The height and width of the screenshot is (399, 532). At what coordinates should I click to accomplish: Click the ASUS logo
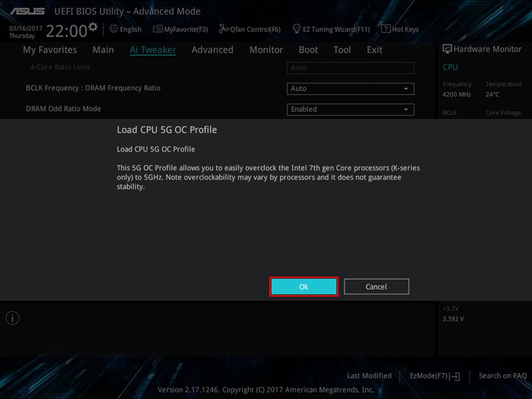coord(27,11)
